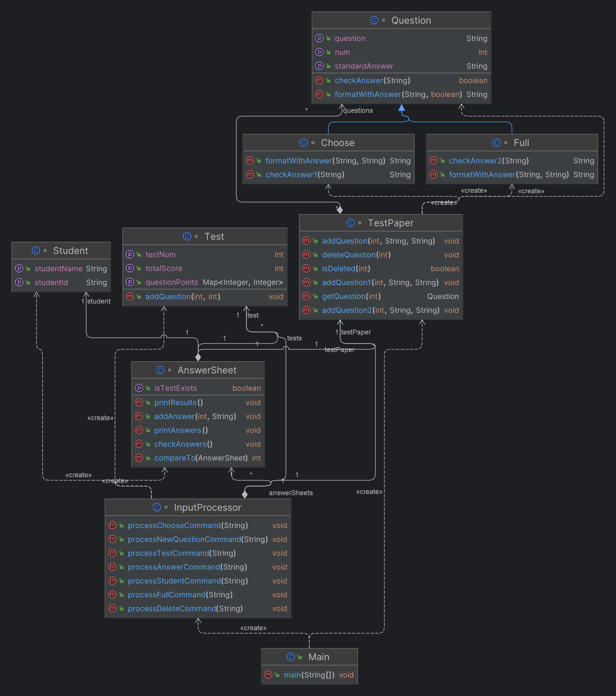The height and width of the screenshot is (696, 616).
Task: Click the tests association label
Action: pyautogui.click(x=294, y=338)
